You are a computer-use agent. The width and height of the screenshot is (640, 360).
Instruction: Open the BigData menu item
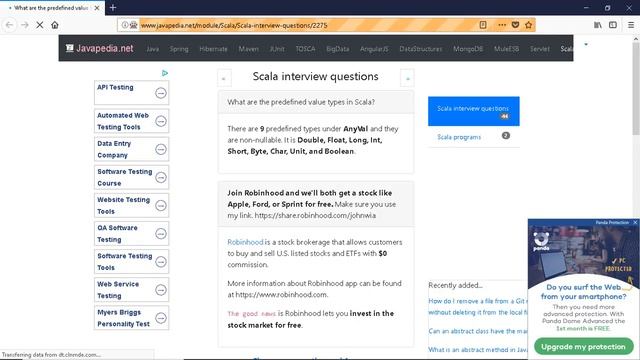pyautogui.click(x=338, y=49)
